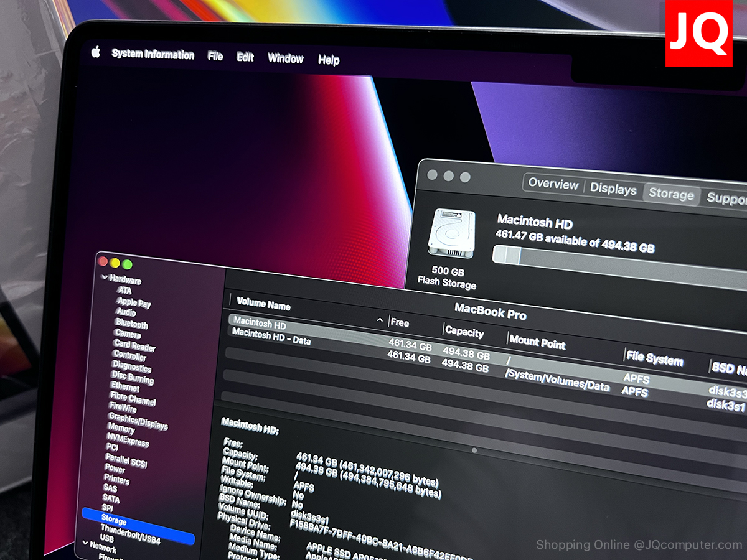Select ATA in the Hardware list
The image size is (747, 560).
pos(125,291)
